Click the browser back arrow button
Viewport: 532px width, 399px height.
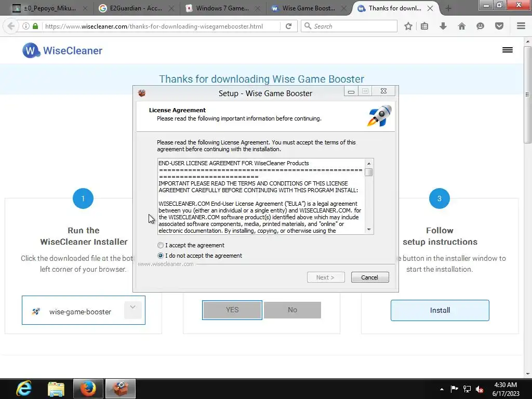coord(11,26)
